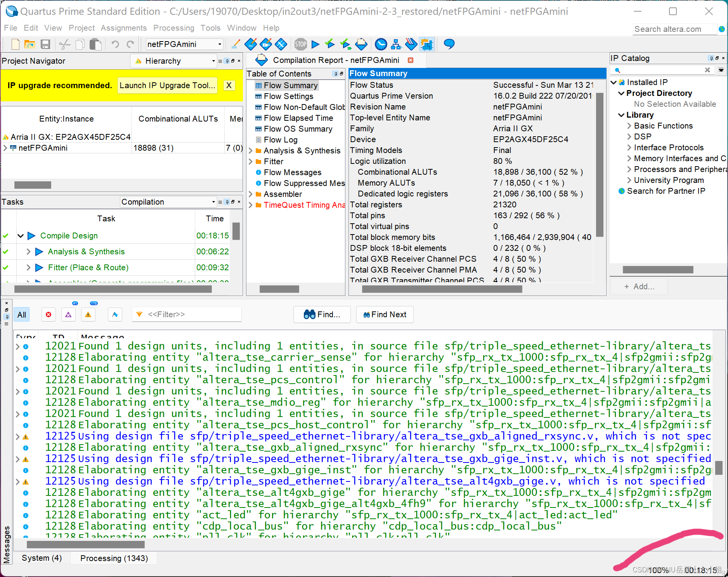Image resolution: width=728 pixels, height=577 pixels.
Task: Toggle the warning messages filter
Action: pyautogui.click(x=88, y=315)
